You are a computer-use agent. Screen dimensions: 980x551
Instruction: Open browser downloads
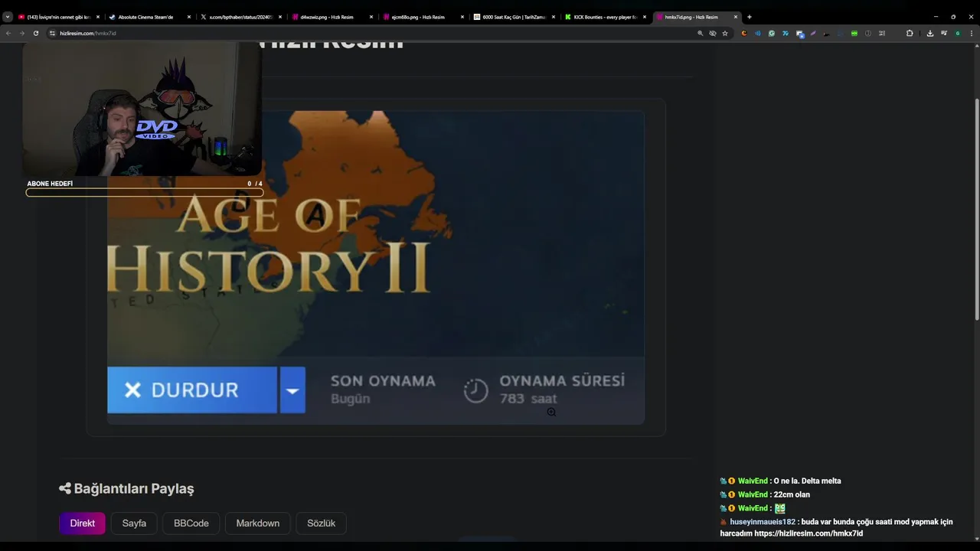pyautogui.click(x=930, y=33)
